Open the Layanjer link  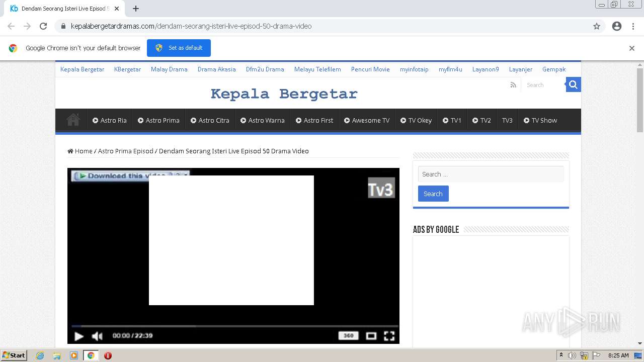coord(520,69)
